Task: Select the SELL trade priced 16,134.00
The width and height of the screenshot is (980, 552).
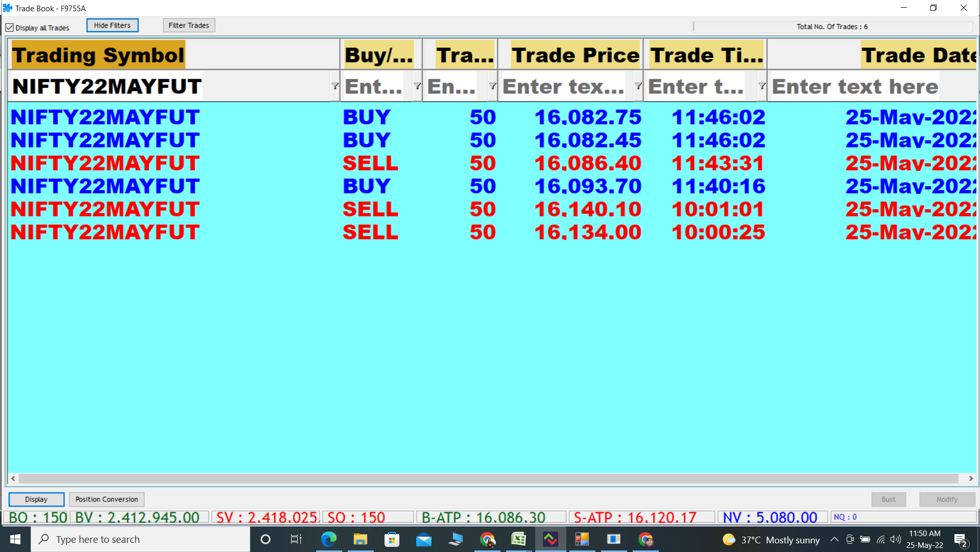Action: click(492, 233)
